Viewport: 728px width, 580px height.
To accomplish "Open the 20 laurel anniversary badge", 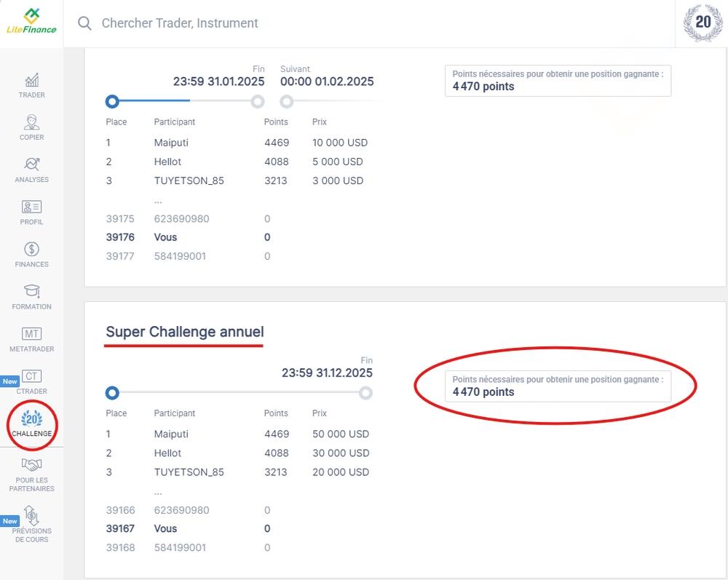I will [703, 23].
